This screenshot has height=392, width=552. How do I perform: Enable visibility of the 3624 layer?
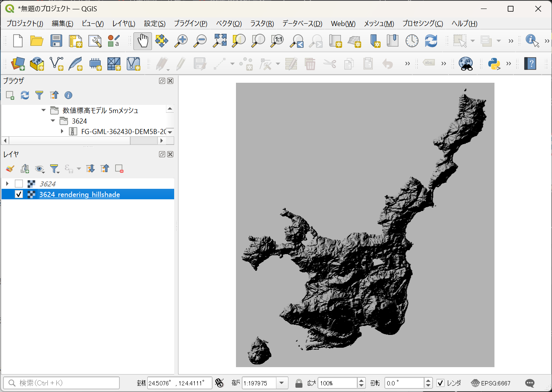19,184
